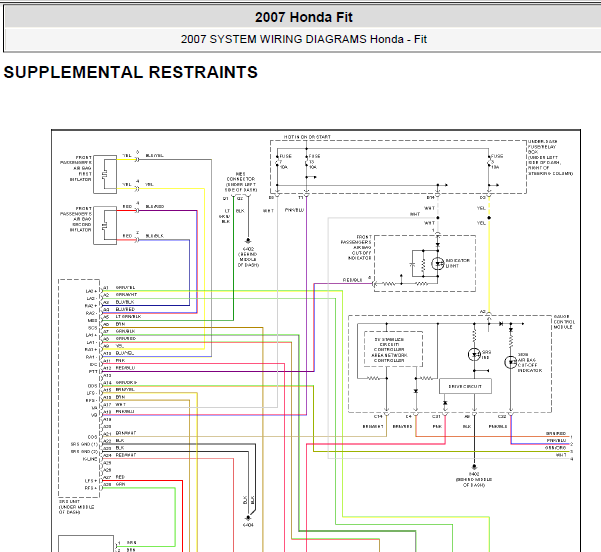
Task: Click the Fuse 13 10A label
Action: pos(314,161)
